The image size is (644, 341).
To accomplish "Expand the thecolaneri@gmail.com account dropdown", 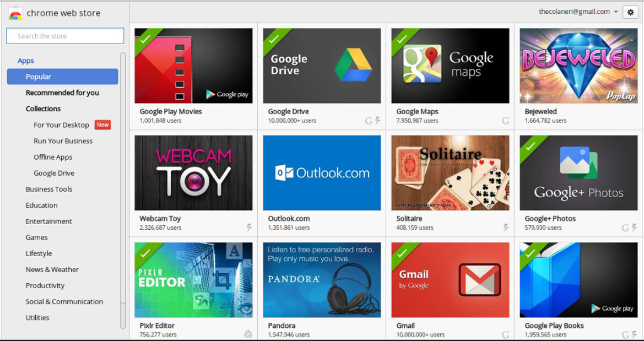I will pos(578,12).
